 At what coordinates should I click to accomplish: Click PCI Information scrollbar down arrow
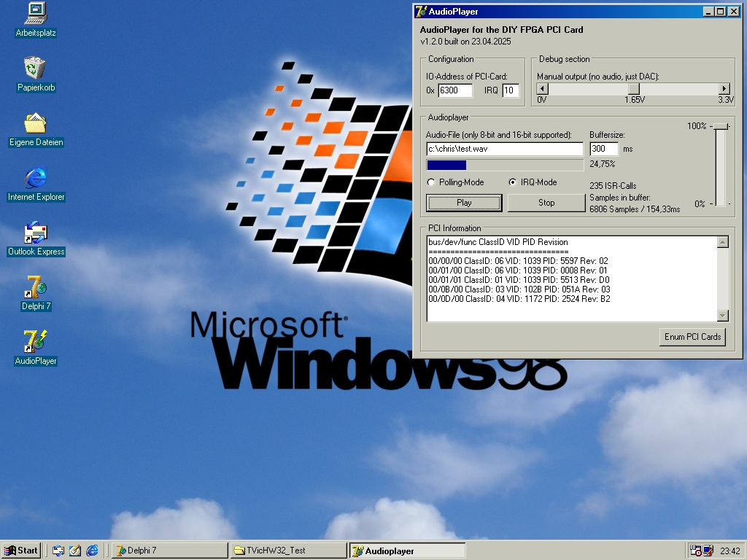coord(723,315)
